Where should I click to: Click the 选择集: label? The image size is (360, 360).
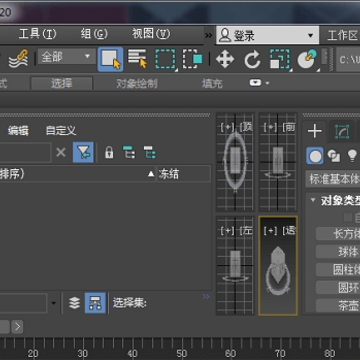[x=130, y=303]
